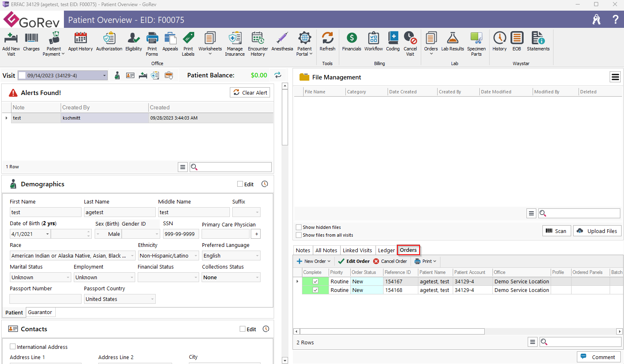Click into First Name field
624x364 pixels.
[x=45, y=212]
